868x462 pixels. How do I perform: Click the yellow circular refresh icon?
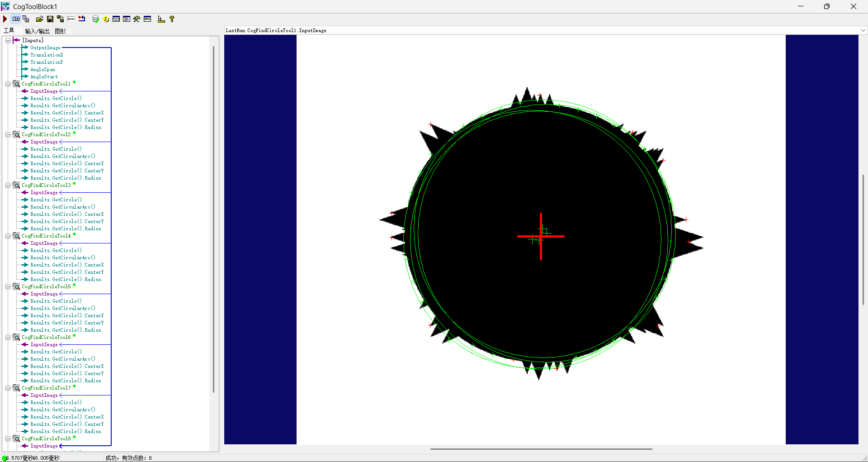(106, 19)
